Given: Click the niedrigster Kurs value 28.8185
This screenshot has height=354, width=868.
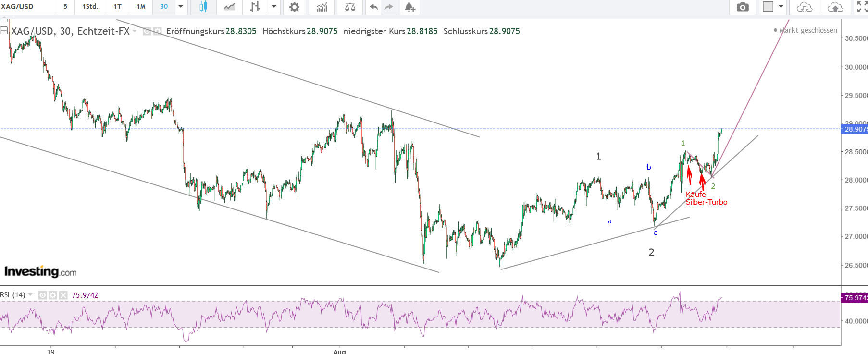Looking at the screenshot, I should tap(422, 31).
